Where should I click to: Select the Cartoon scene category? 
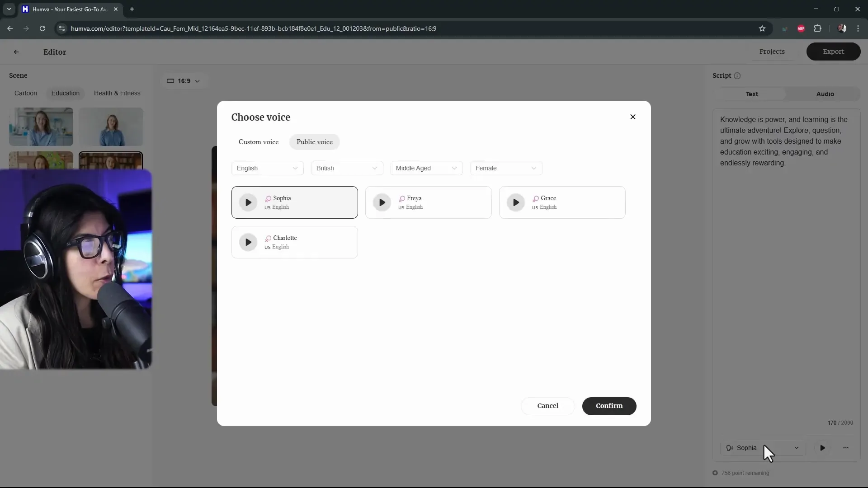pyautogui.click(x=26, y=93)
